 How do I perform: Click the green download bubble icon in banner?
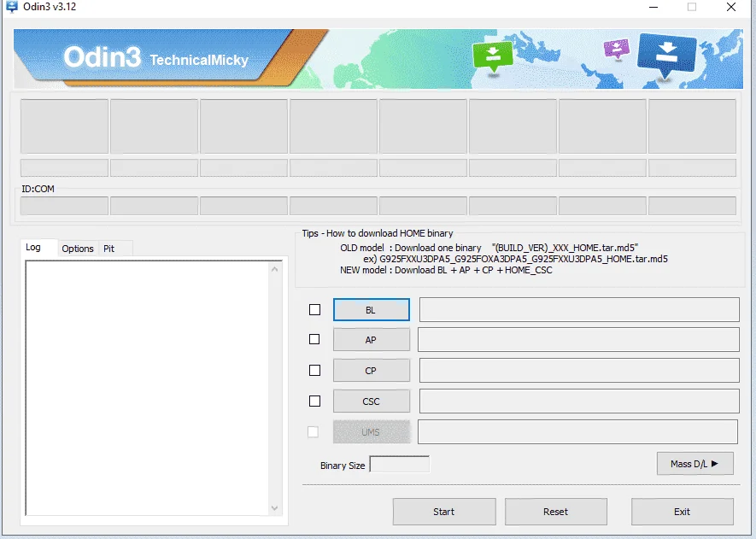(492, 57)
